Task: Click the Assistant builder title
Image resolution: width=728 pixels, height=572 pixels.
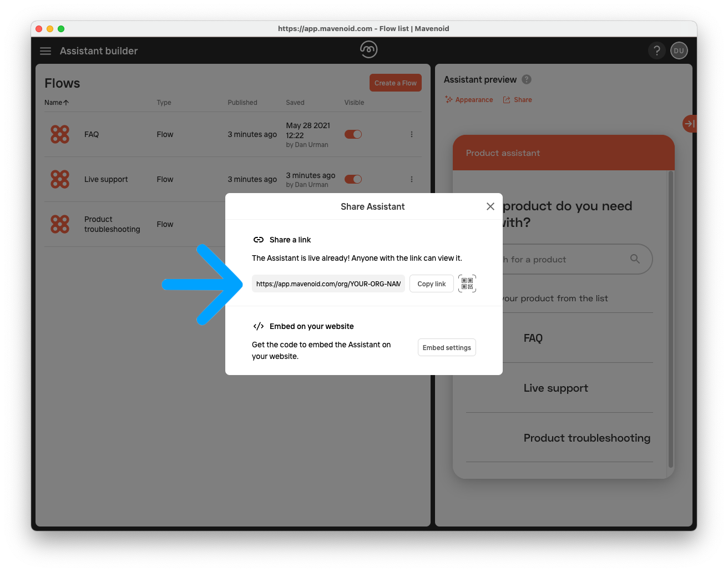Action: pos(99,51)
